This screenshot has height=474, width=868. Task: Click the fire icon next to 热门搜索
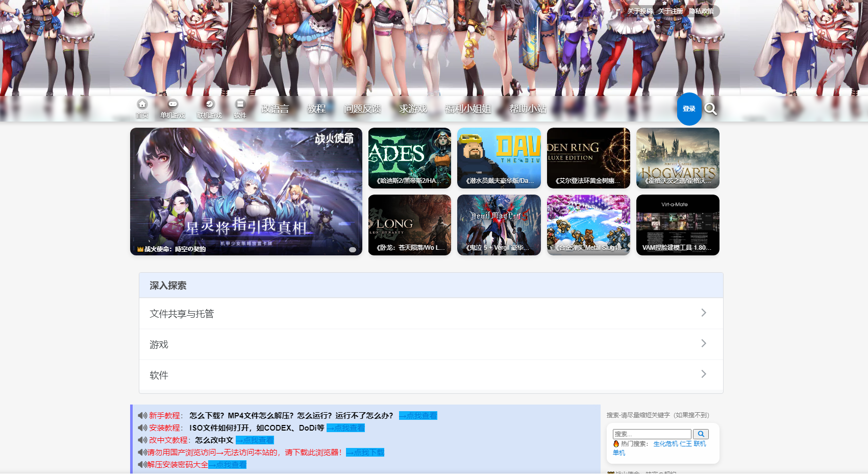pyautogui.click(x=616, y=444)
